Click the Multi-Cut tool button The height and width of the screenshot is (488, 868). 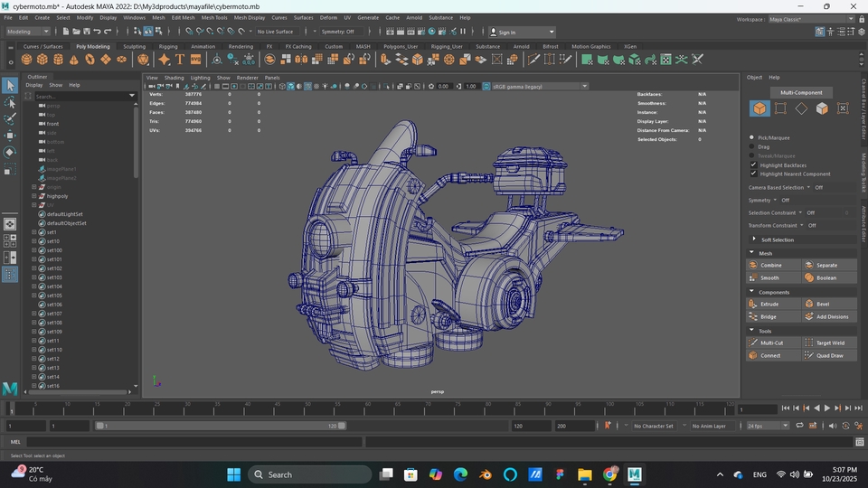pos(773,343)
